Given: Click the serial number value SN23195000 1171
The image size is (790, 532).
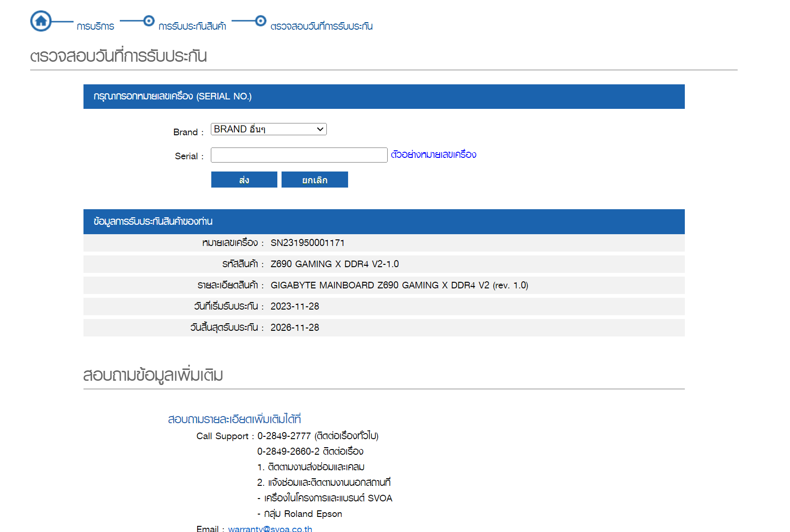Looking at the screenshot, I should pyautogui.click(x=307, y=243).
